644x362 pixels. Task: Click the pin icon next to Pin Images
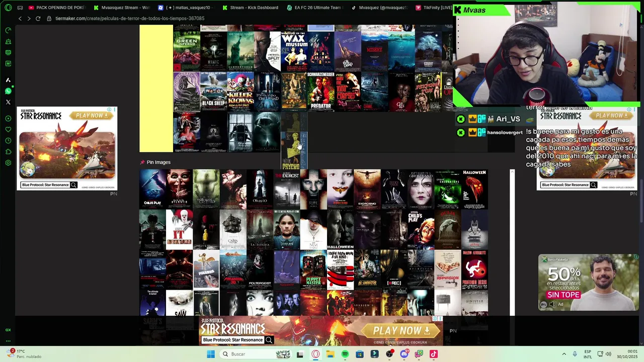point(142,162)
